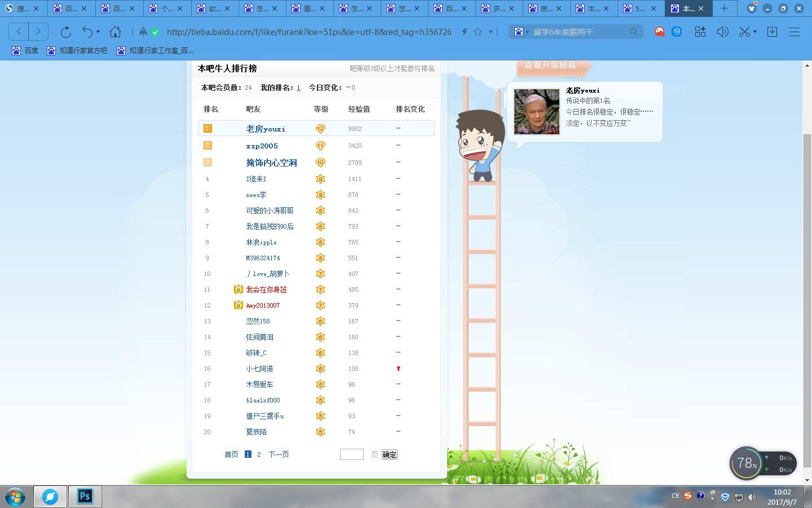This screenshot has width=812, height=508.
Task: Open 老房youxi user profile link
Action: point(266,128)
